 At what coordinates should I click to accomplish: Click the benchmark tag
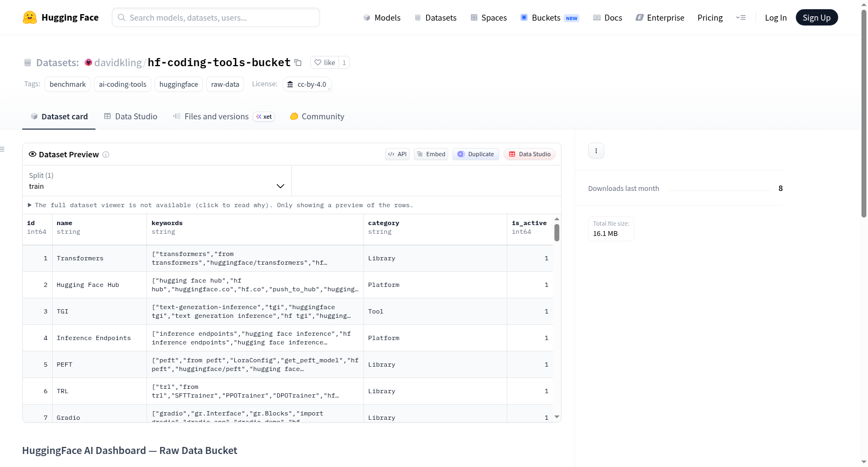point(68,84)
